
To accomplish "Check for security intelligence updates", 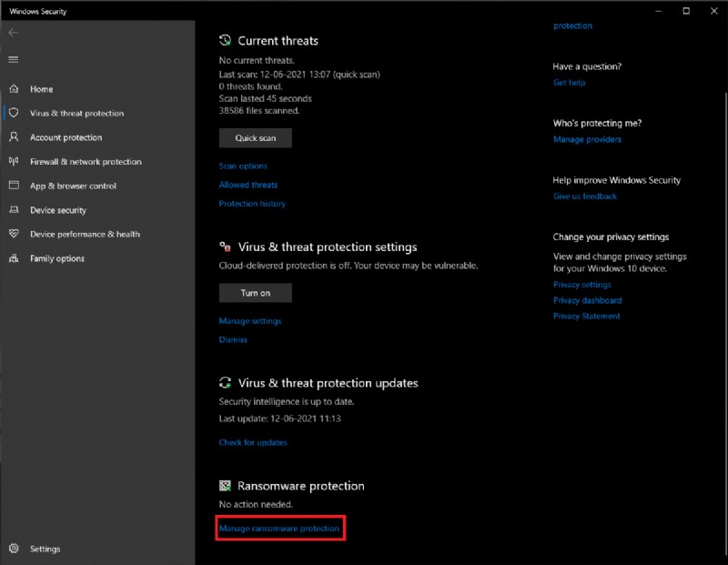I will pyautogui.click(x=253, y=441).
